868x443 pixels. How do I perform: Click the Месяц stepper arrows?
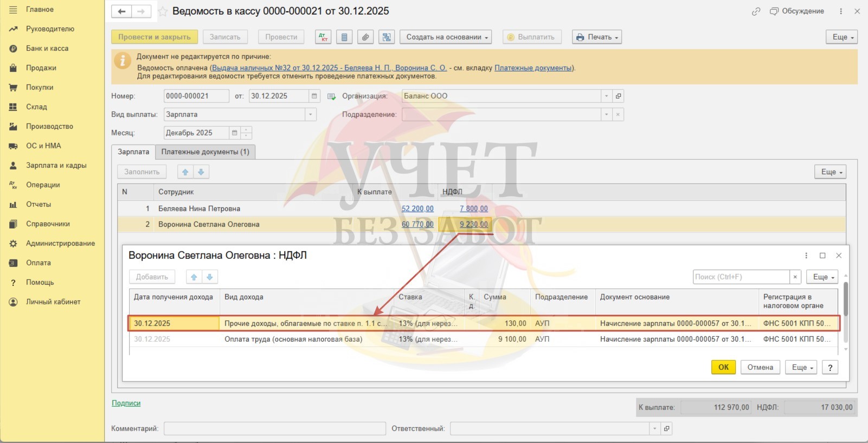tap(246, 133)
